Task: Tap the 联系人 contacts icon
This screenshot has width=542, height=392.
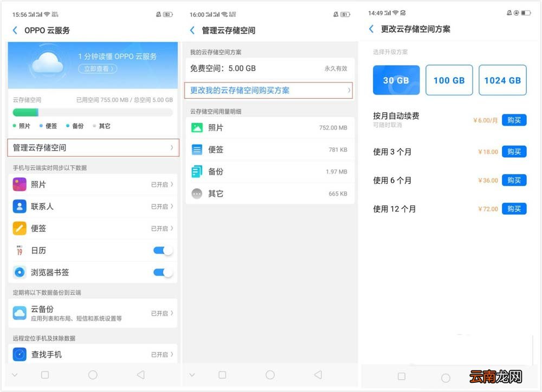Action: pos(20,207)
